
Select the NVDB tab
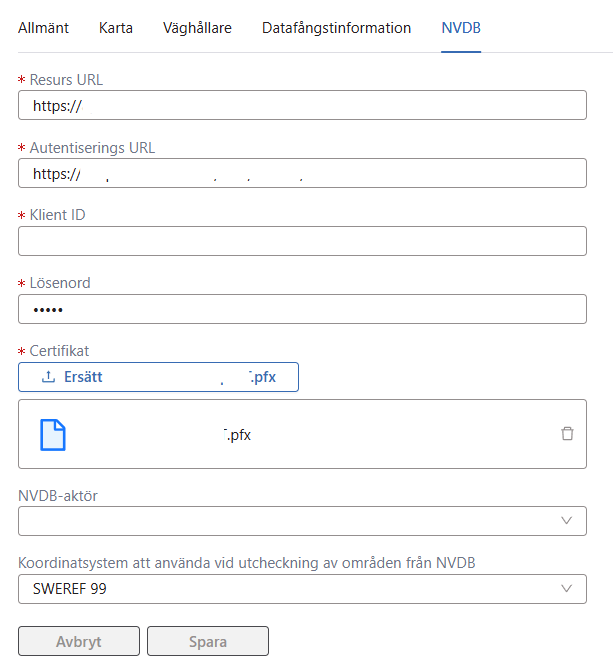point(461,28)
